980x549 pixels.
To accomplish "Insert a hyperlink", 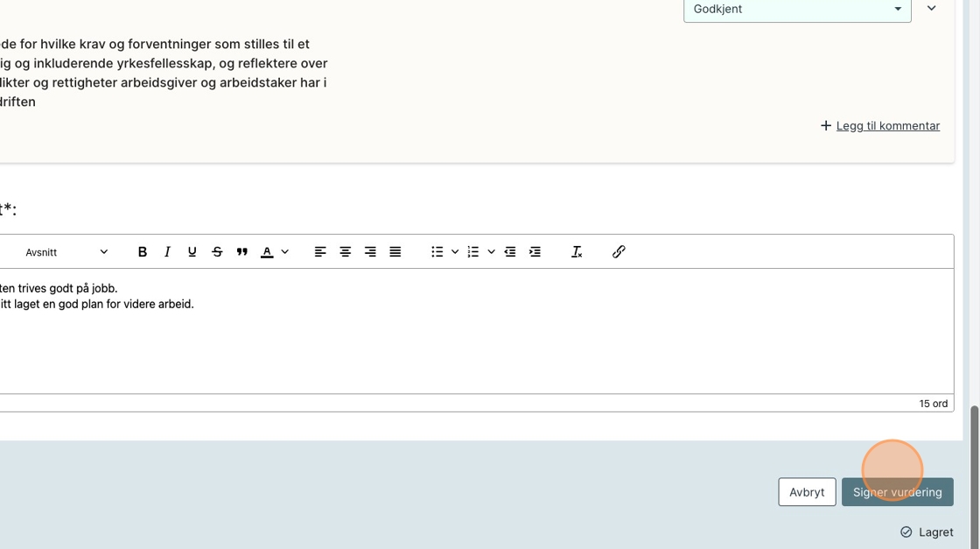I will pos(619,252).
